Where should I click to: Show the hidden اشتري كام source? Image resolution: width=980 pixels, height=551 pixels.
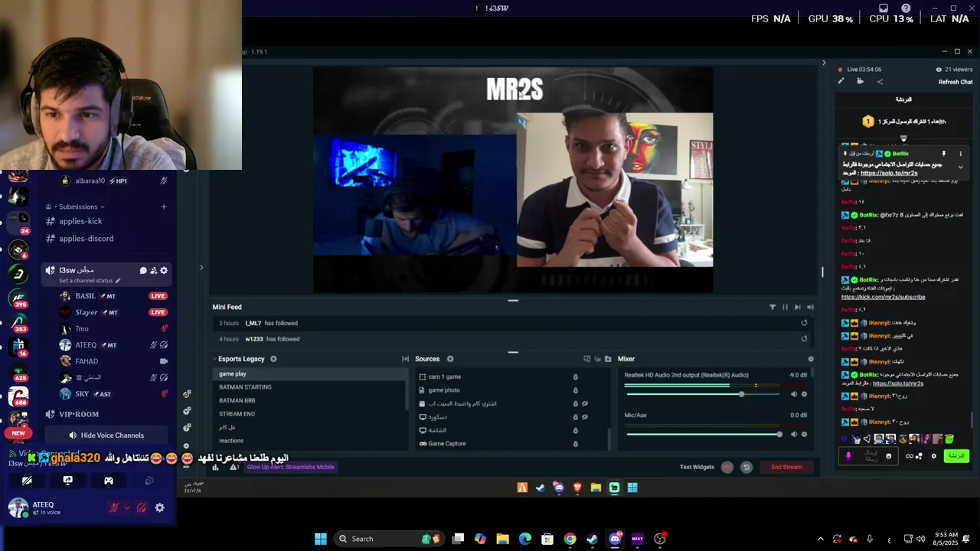584,403
